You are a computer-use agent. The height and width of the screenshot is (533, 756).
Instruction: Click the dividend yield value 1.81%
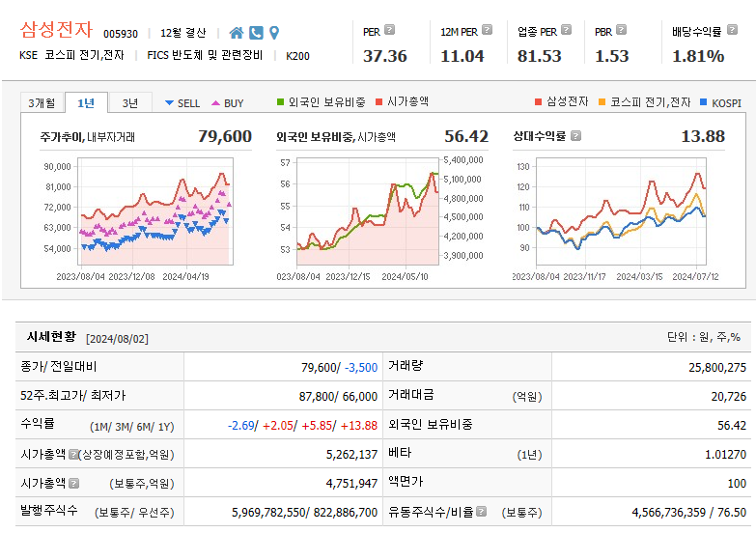(698, 56)
